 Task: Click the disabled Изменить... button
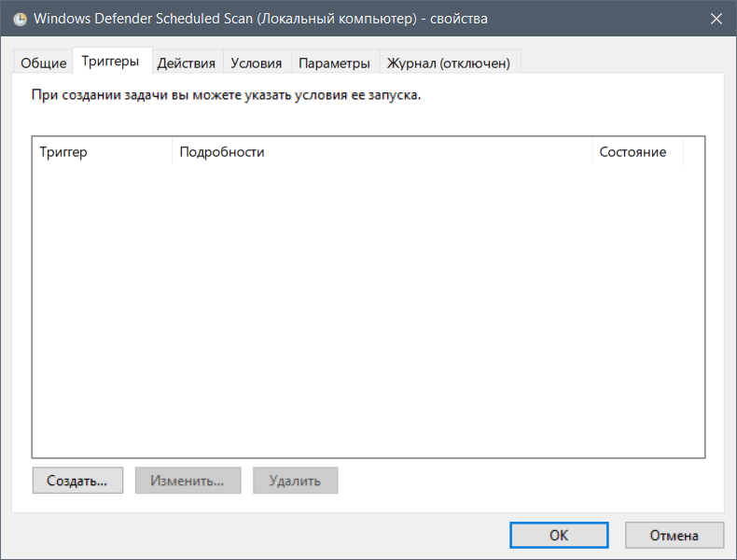(188, 480)
